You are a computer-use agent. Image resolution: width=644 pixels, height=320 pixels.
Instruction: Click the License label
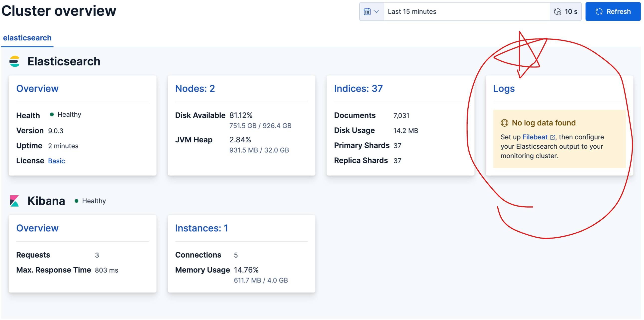pyautogui.click(x=30, y=161)
